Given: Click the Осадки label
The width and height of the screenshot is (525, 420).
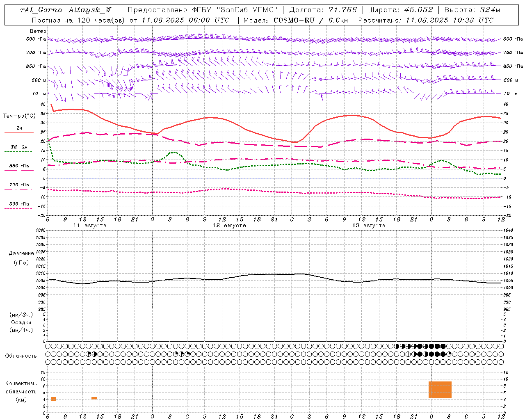Looking at the screenshot, I should (21, 322).
